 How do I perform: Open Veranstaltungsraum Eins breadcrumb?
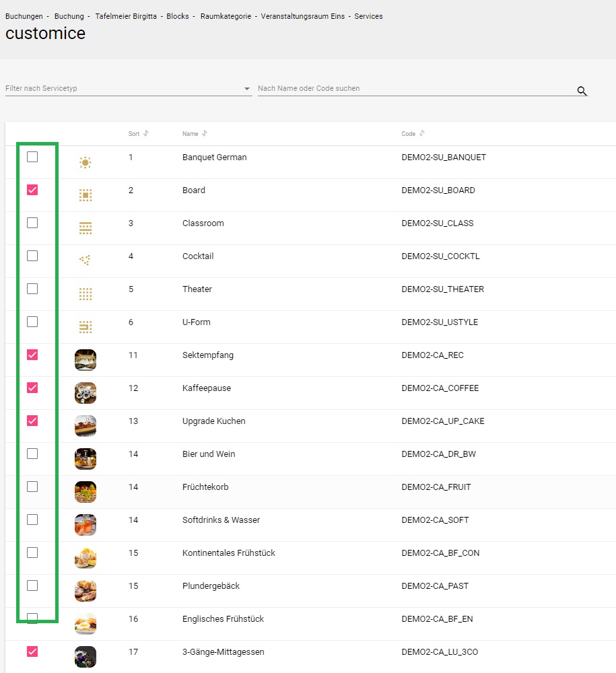pos(303,16)
